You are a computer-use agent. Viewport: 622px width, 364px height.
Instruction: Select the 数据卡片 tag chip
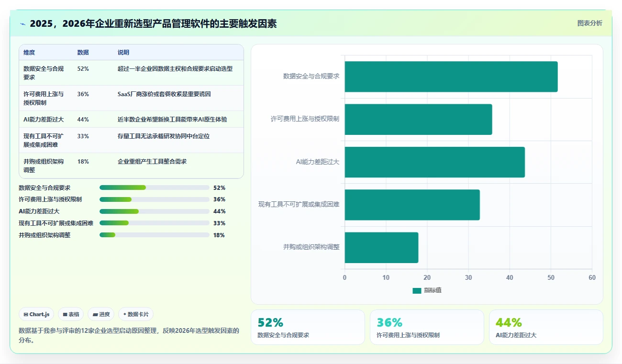coord(136,314)
